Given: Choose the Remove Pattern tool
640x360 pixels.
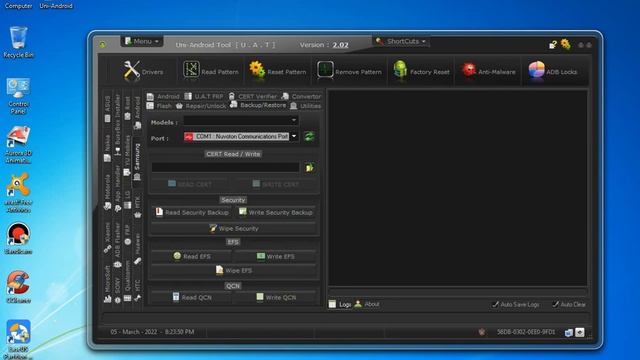Looking at the screenshot, I should click(350, 71).
